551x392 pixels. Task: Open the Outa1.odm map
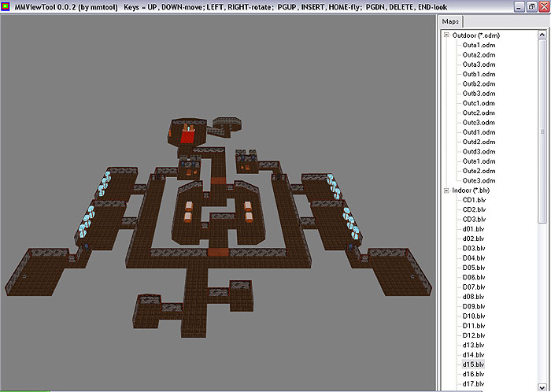coord(479,45)
